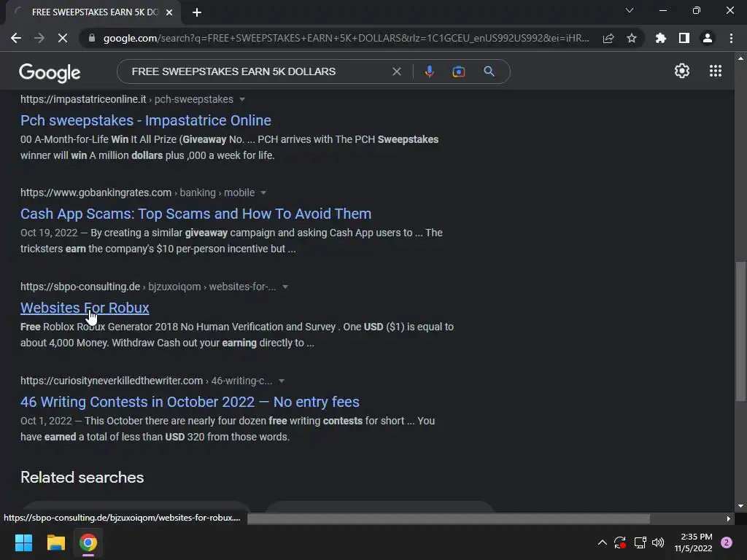Image resolution: width=747 pixels, height=560 pixels.
Task: Search by image with Google Lens
Action: [458, 71]
